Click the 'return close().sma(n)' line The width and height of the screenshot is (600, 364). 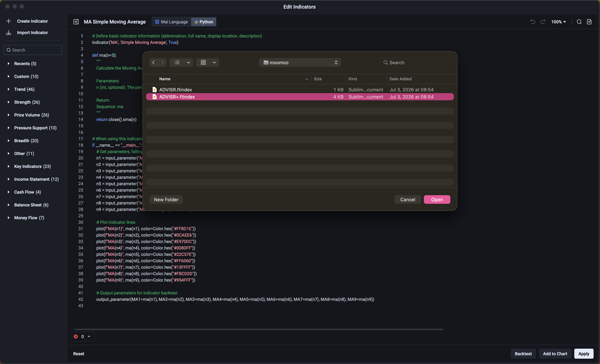pyautogui.click(x=116, y=120)
